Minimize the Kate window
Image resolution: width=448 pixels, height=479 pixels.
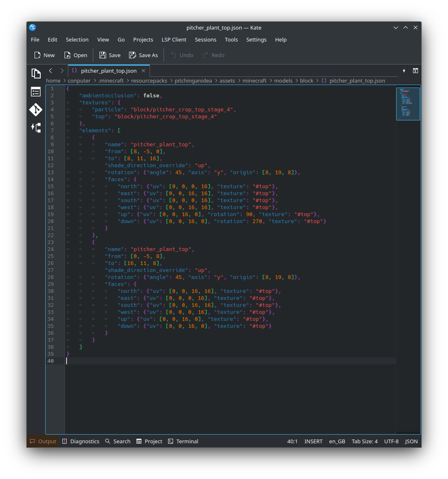click(x=396, y=28)
